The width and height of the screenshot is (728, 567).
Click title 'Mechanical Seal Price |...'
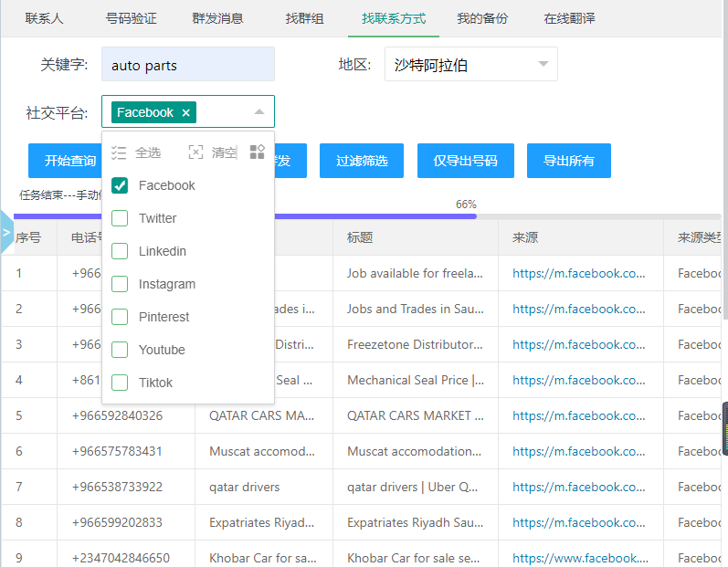(416, 380)
